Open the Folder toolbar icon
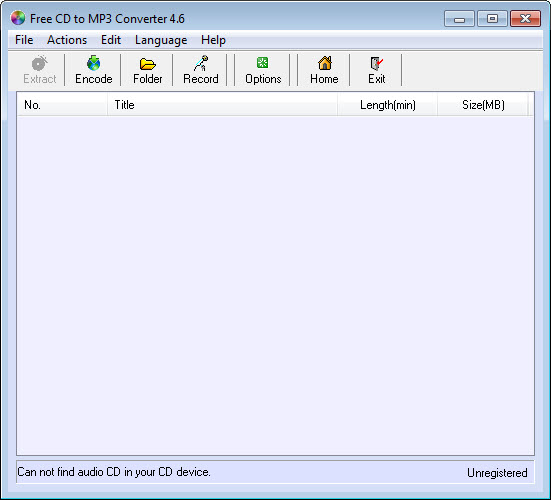The image size is (551, 500). [x=148, y=64]
